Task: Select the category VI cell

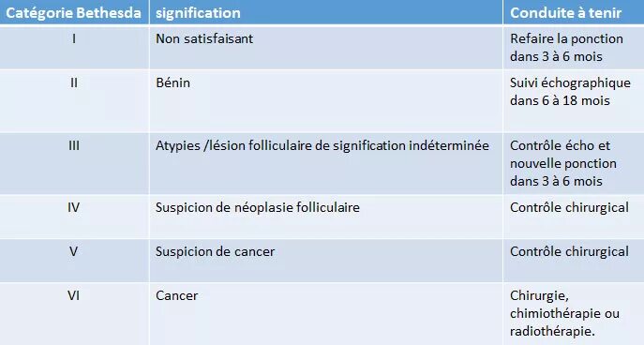Action: (74, 314)
